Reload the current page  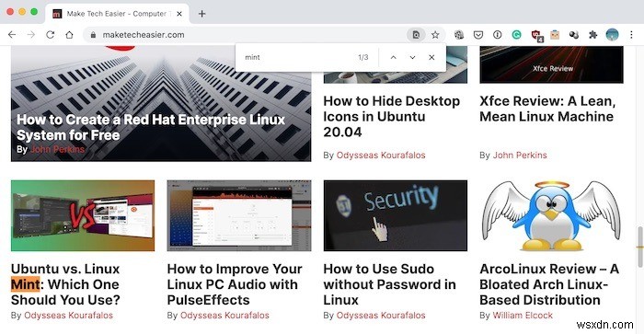click(50, 35)
